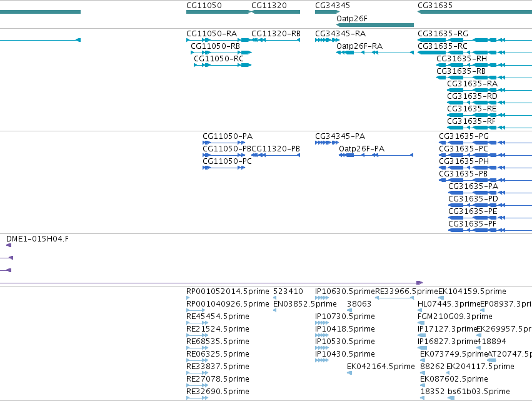This screenshot has width=532, height=401.
Task: Click EST RE06325.5prime
Action: (x=218, y=355)
